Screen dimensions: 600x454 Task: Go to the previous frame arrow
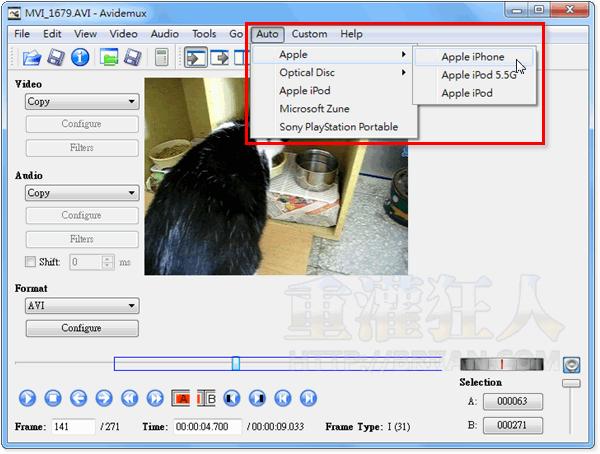pos(78,398)
